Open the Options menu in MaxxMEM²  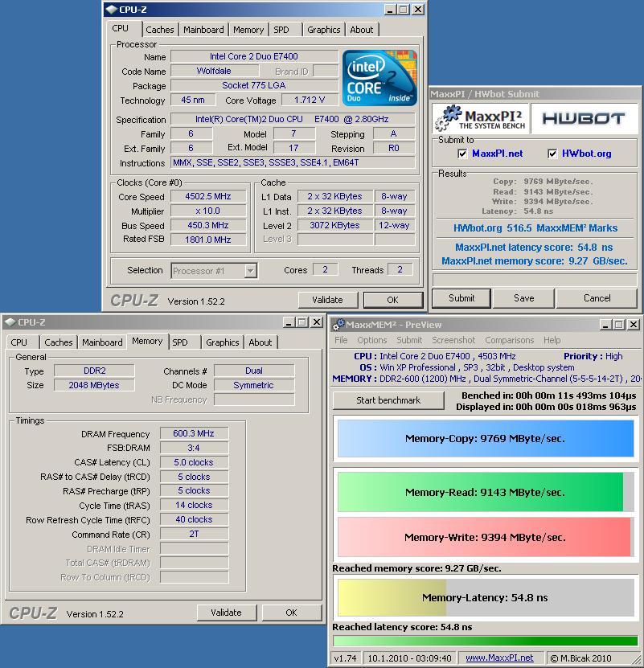pos(372,340)
